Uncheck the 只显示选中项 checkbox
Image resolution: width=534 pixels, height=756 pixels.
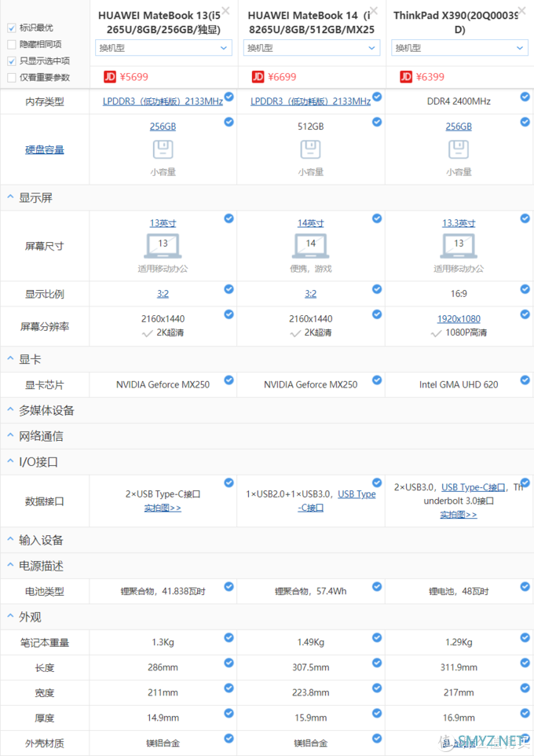click(x=12, y=61)
